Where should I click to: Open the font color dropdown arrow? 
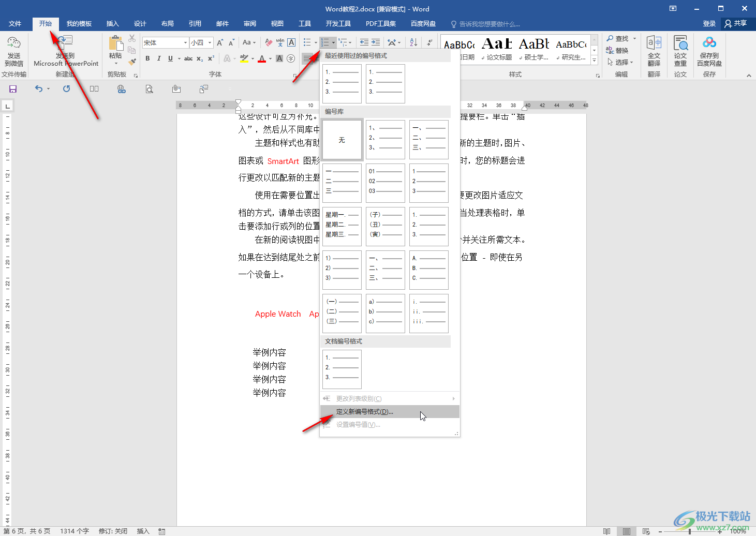point(270,58)
